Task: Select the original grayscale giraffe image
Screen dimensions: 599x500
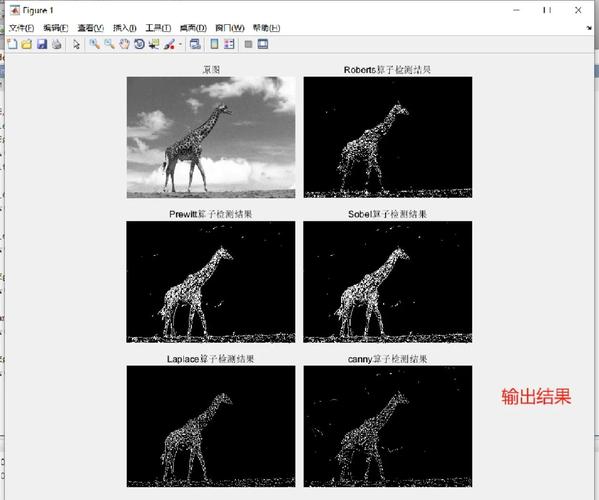Action: (211, 137)
